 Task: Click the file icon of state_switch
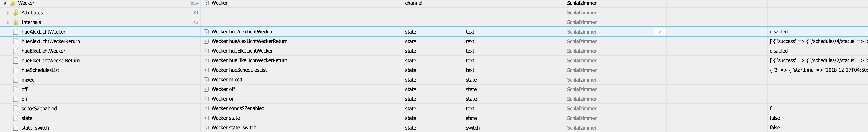[16, 128]
